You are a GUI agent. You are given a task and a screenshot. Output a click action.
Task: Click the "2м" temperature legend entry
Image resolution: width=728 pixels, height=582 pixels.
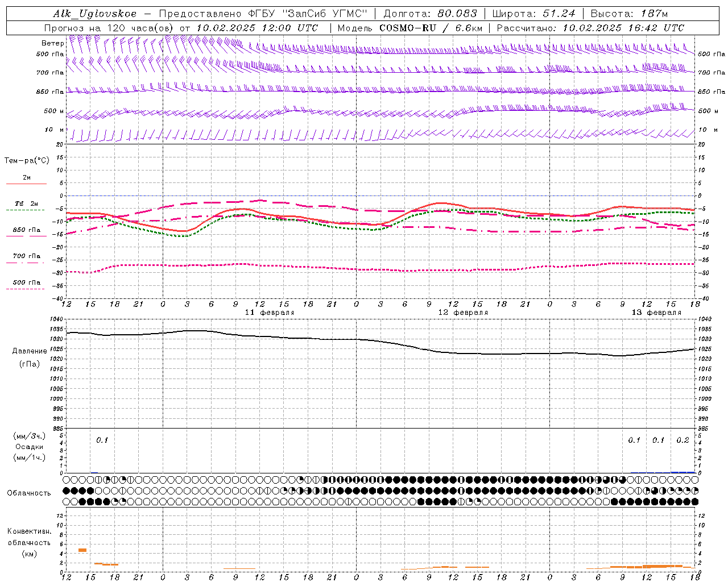tap(26, 177)
